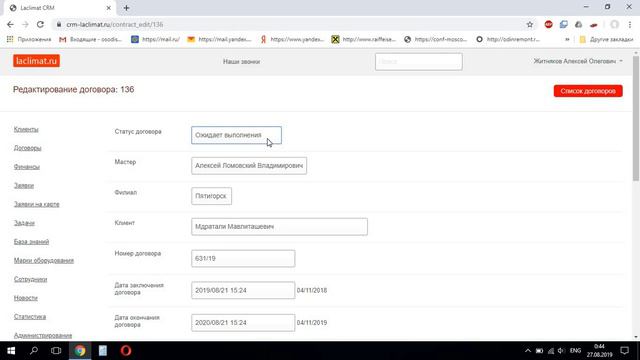This screenshot has height=360, width=640.
Task: Open Житняков Алексей Олегович user dropdown
Action: (x=578, y=61)
